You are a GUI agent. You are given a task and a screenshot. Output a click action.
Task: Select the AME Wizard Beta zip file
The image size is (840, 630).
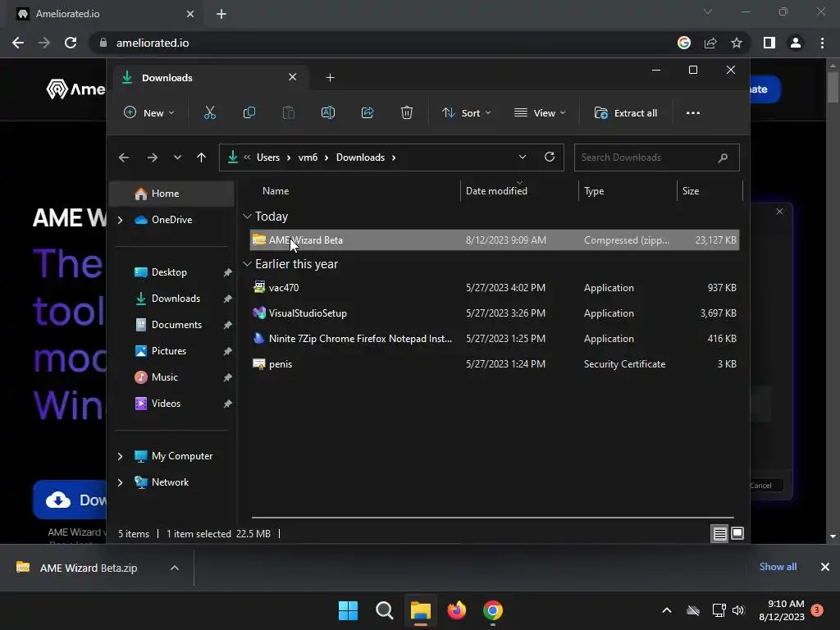click(495, 240)
